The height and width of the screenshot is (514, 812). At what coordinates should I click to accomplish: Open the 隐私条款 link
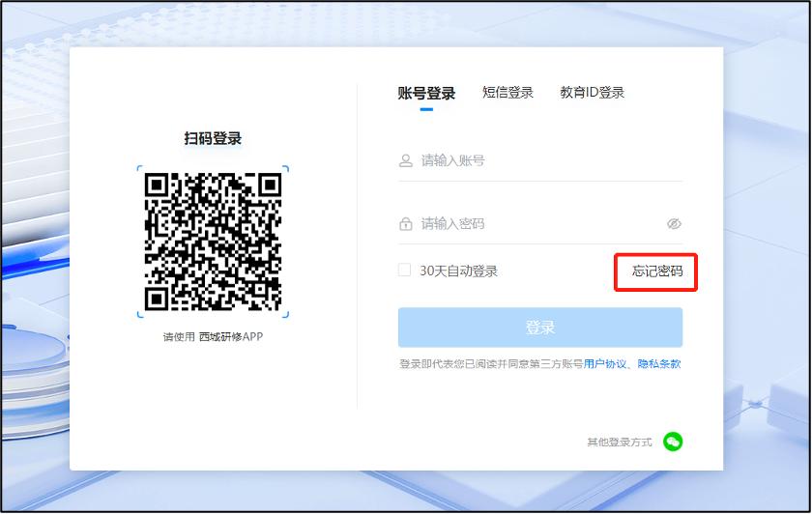pos(658,364)
